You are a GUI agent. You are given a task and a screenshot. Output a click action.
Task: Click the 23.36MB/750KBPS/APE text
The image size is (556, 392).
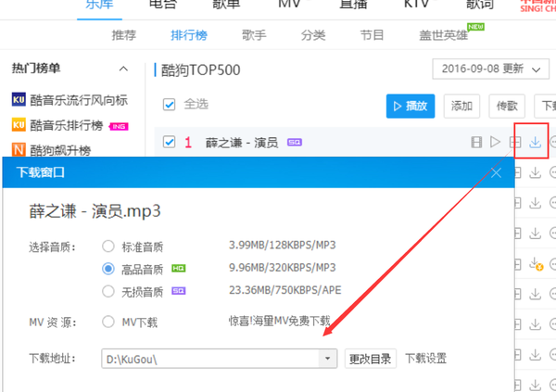click(285, 290)
